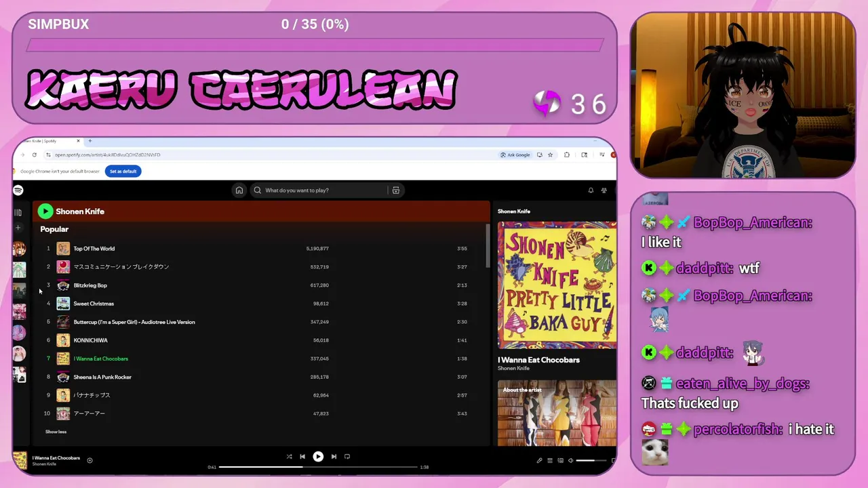This screenshot has height=488, width=868.
Task: Click Blitzkrieg Bop album thumbnail
Action: click(63, 285)
